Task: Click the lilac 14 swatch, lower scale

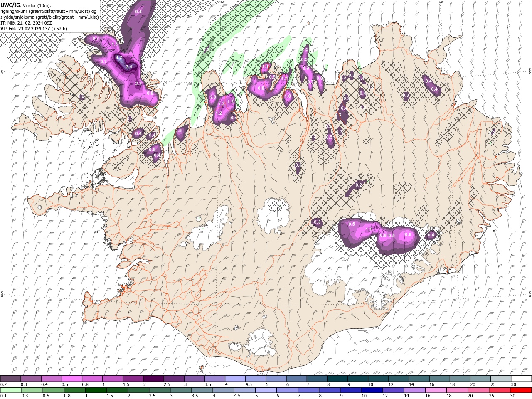Action: click(414, 390)
